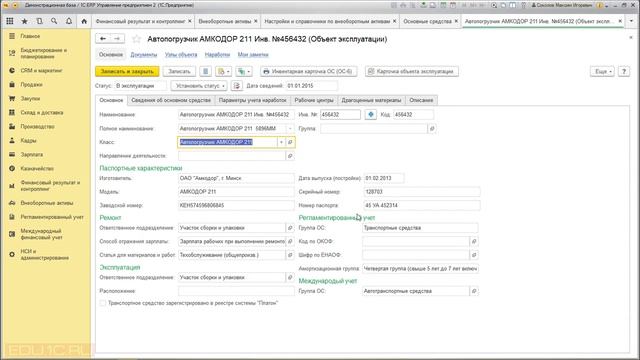This screenshot has height=360, width=640.
Task: Open Код по ОКОФ lookup icon
Action: (474, 242)
